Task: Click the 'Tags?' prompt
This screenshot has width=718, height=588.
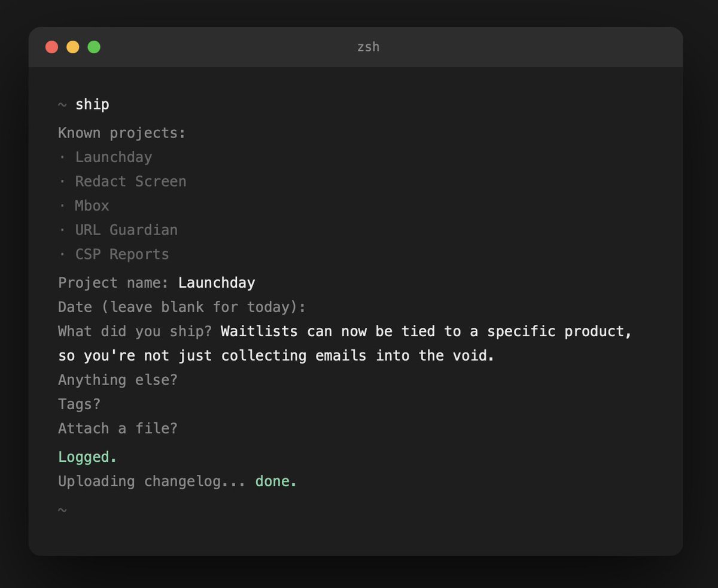Action: coord(80,404)
